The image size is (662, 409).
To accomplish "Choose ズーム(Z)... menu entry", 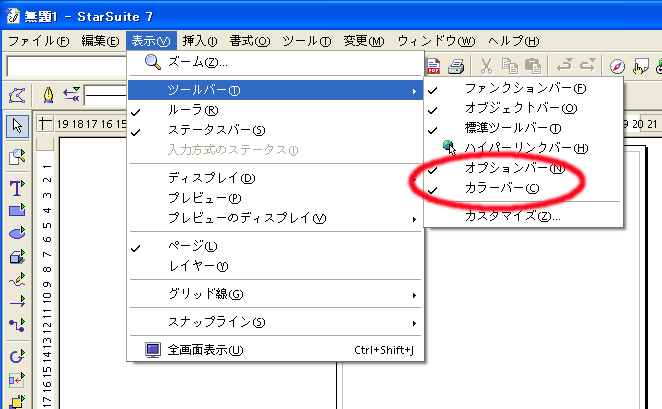I will (x=275, y=62).
